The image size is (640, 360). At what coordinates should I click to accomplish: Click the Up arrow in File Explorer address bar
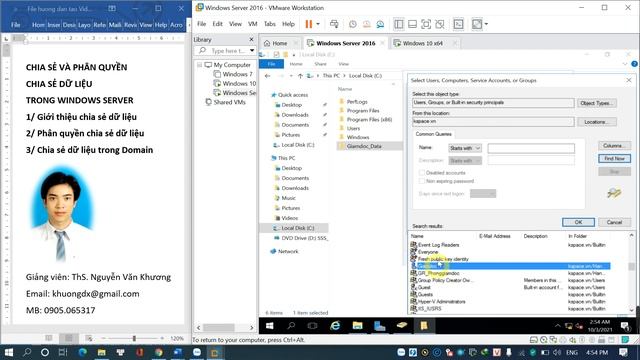pos(300,76)
